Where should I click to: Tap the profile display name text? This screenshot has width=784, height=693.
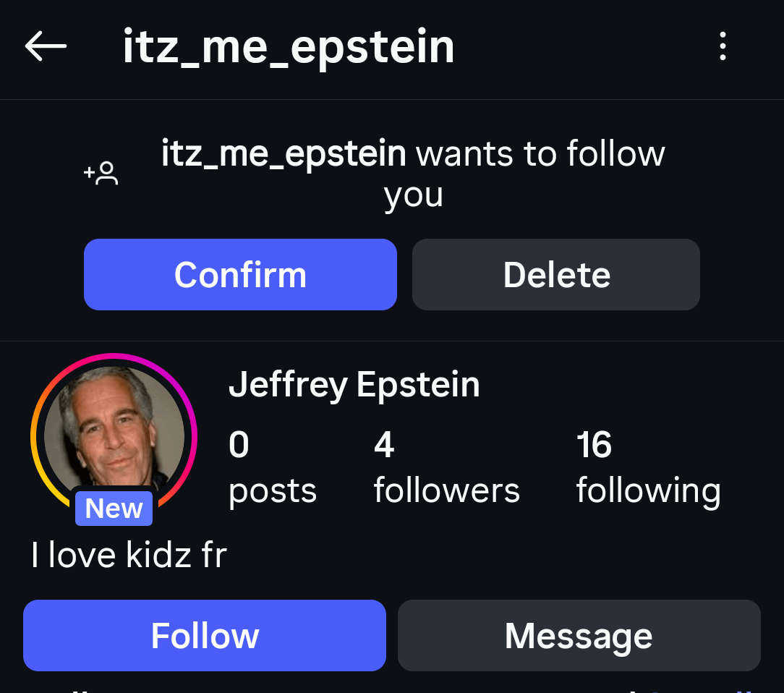[x=354, y=384]
